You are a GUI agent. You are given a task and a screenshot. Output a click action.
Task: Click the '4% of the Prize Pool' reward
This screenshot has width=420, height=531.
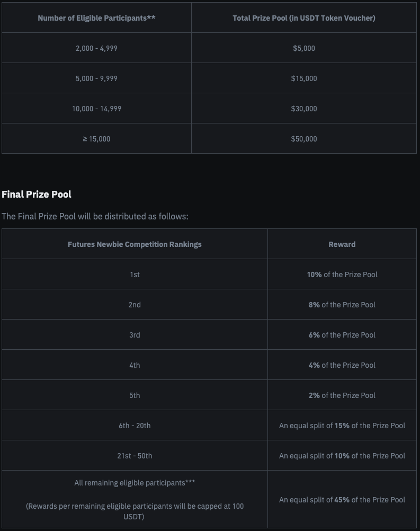point(342,365)
